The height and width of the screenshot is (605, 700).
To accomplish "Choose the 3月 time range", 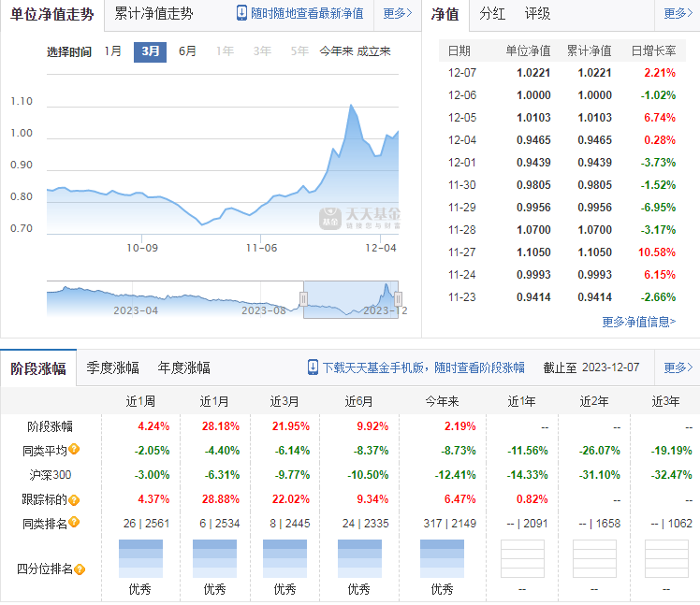I will (x=150, y=51).
